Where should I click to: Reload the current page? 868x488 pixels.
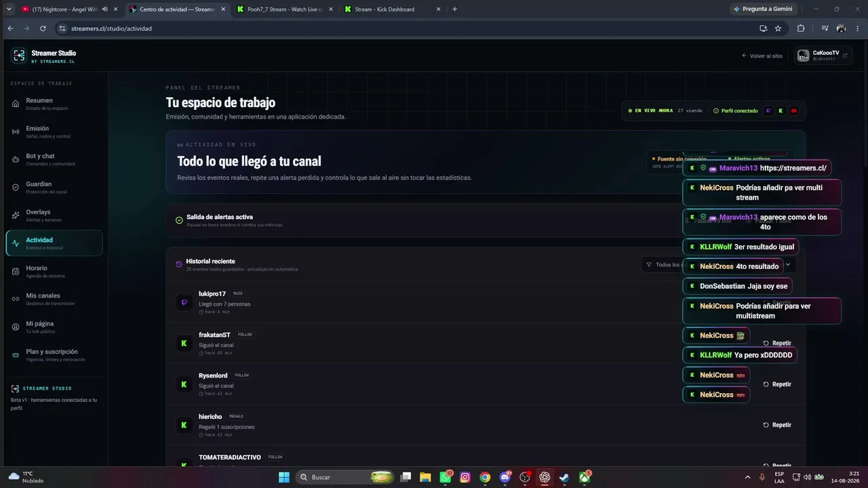point(43,28)
